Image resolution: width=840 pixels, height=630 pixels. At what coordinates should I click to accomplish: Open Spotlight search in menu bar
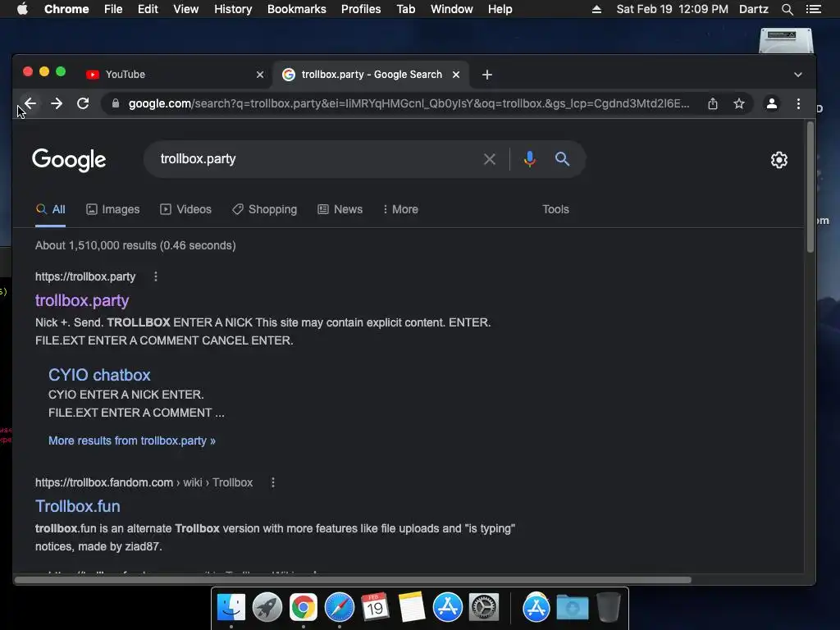pyautogui.click(x=787, y=9)
